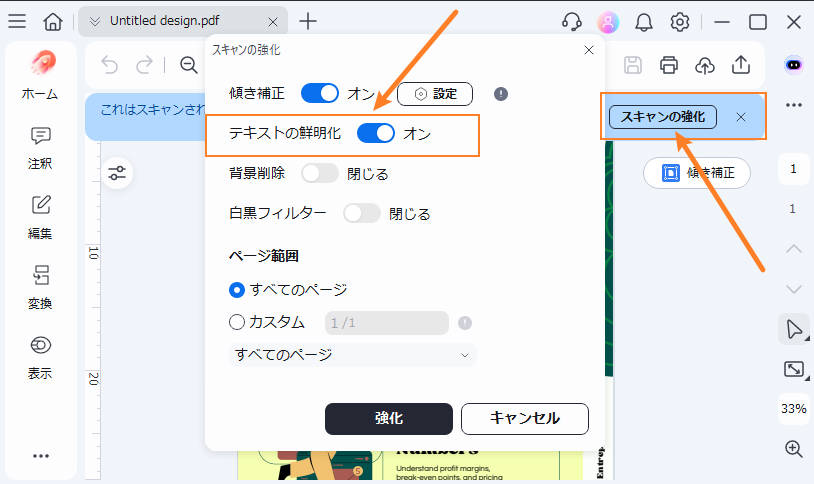Go to previous page with up chevron
Image resolution: width=814 pixels, height=484 pixels.
click(x=793, y=249)
